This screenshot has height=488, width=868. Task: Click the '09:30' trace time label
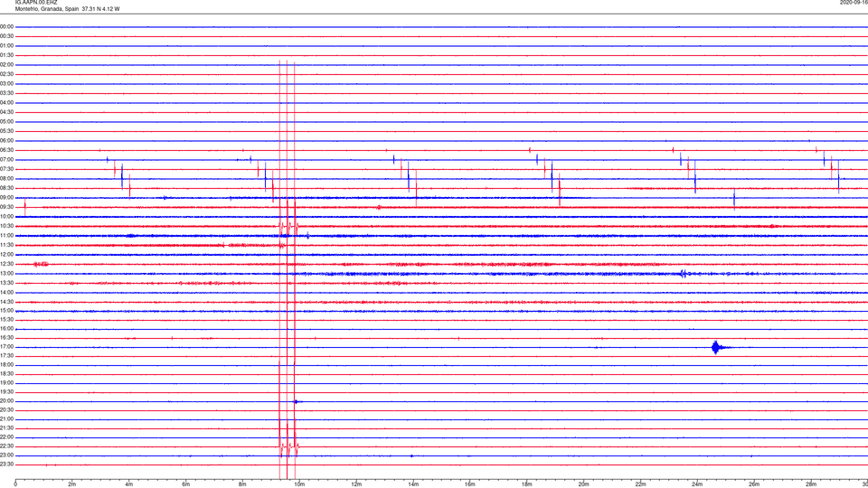6,207
